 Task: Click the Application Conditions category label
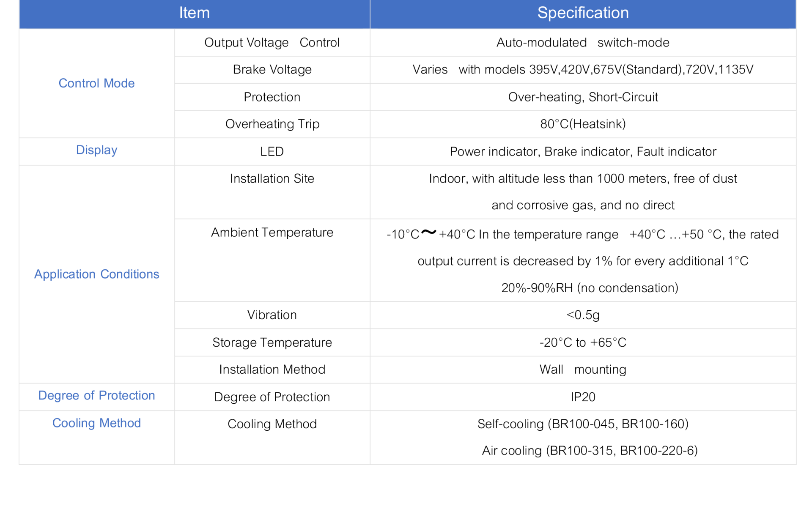96,274
